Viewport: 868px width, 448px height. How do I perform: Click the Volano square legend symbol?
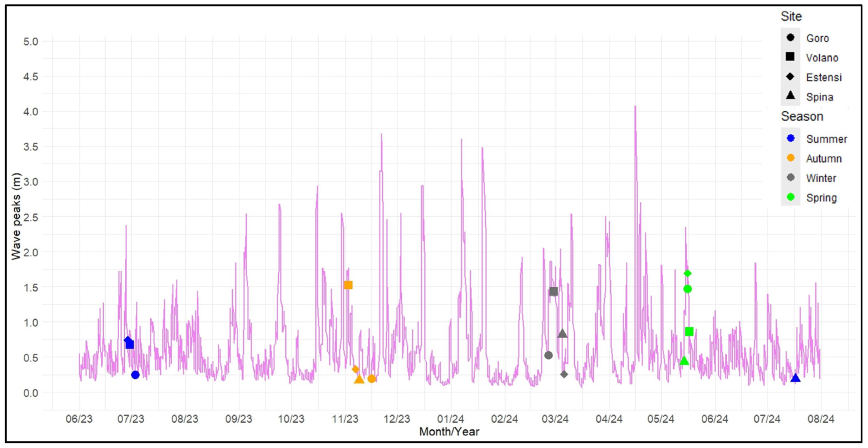(x=790, y=57)
